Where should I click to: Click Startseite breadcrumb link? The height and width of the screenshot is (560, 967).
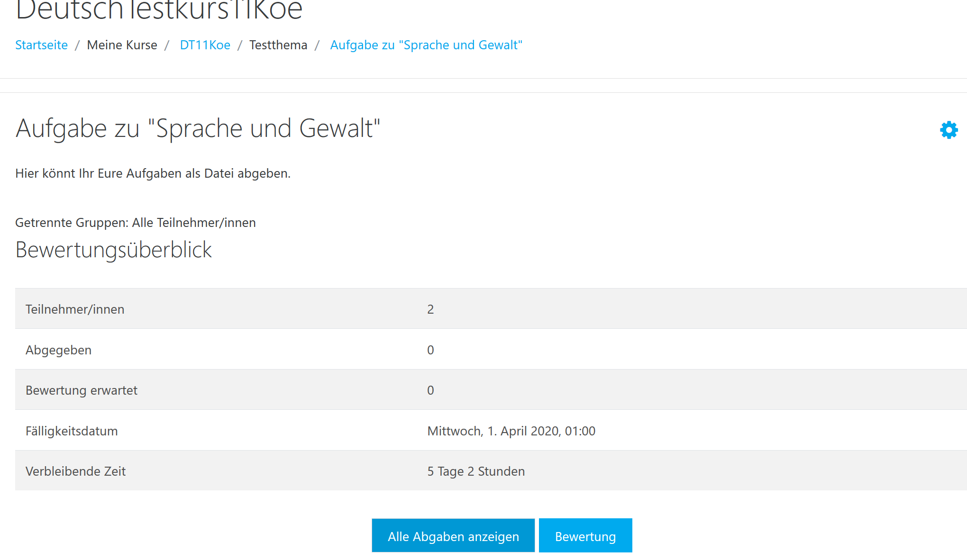(x=41, y=45)
